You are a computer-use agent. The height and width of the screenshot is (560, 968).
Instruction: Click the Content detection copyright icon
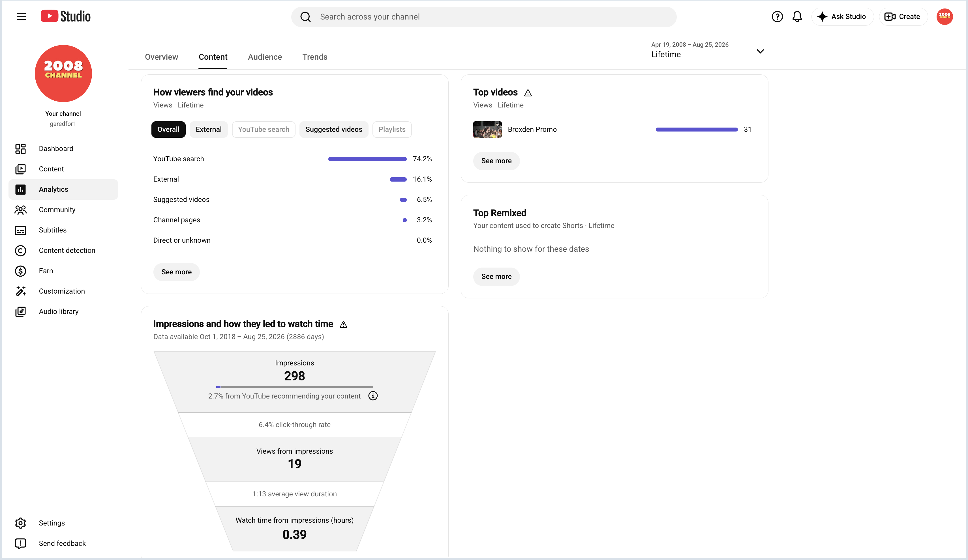coord(20,250)
